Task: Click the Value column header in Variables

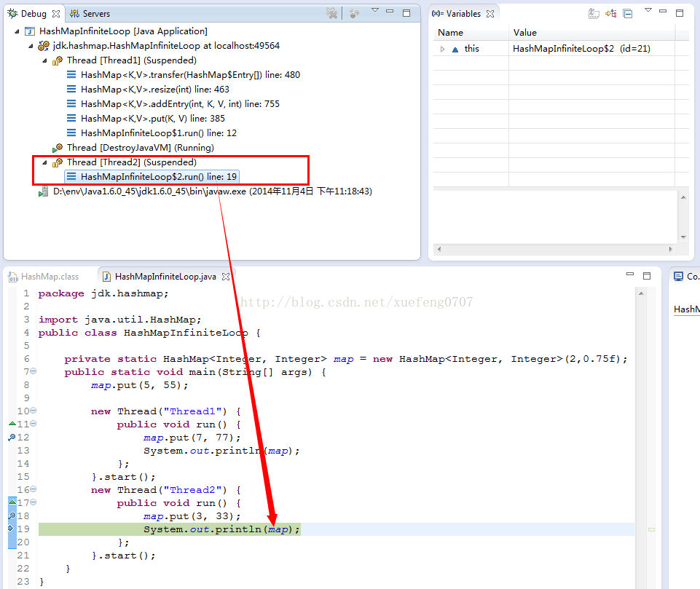Action: point(591,33)
